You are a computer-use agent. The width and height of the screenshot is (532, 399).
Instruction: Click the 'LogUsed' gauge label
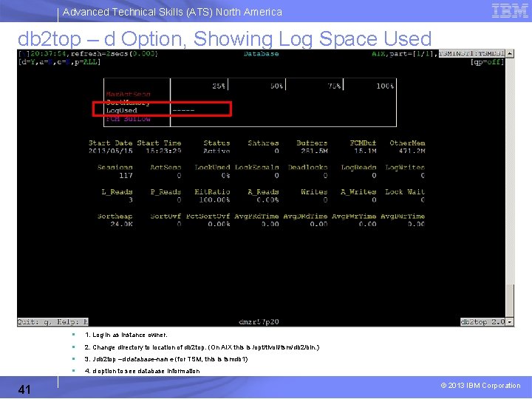pos(121,110)
